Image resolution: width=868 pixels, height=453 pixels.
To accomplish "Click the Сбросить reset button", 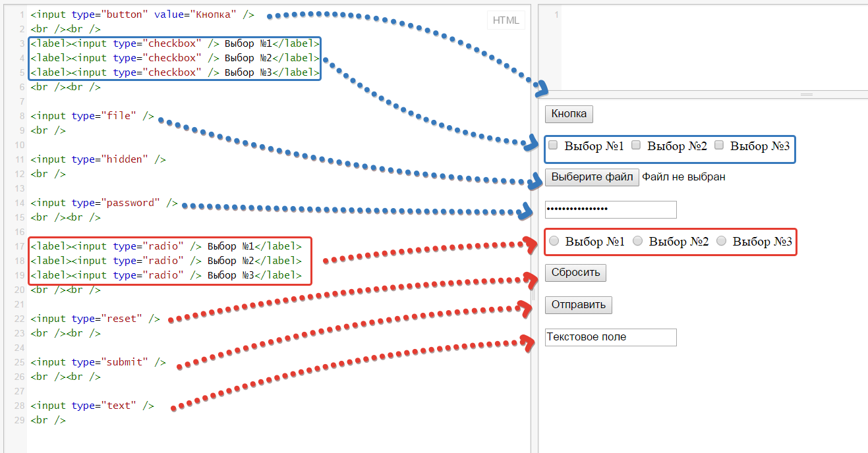I will (x=575, y=273).
